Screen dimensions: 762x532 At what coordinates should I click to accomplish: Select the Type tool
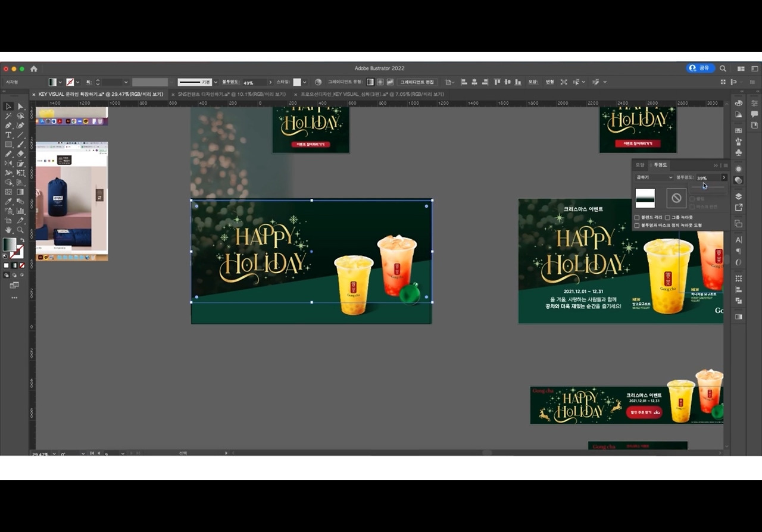8,135
